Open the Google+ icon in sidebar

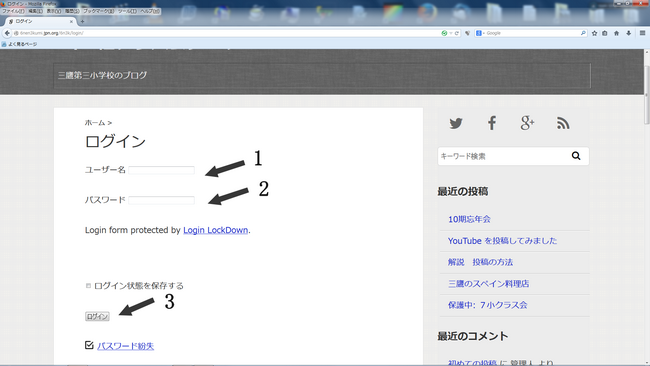tap(527, 123)
